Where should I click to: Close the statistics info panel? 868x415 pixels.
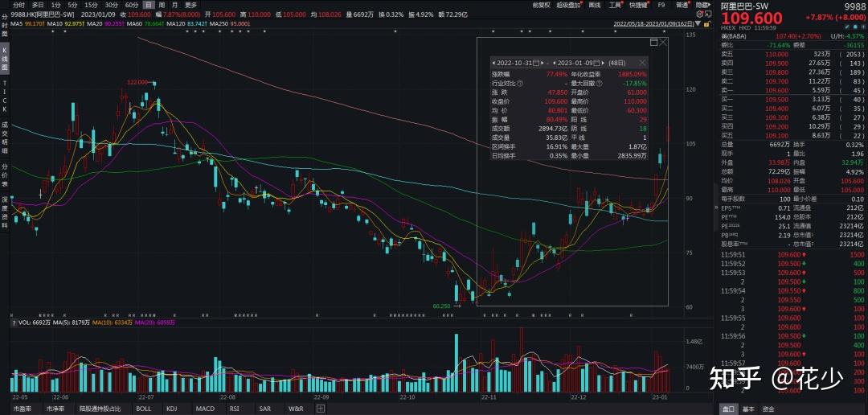click(643, 63)
